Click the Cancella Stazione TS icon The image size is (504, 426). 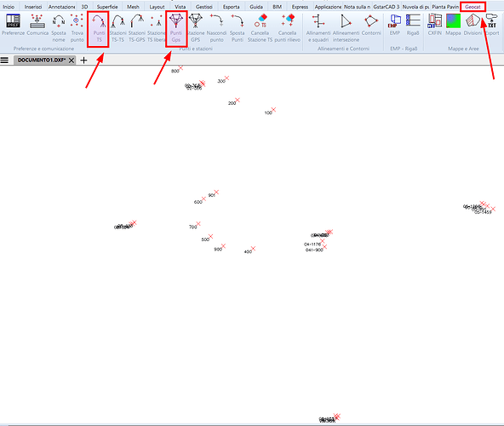click(260, 28)
